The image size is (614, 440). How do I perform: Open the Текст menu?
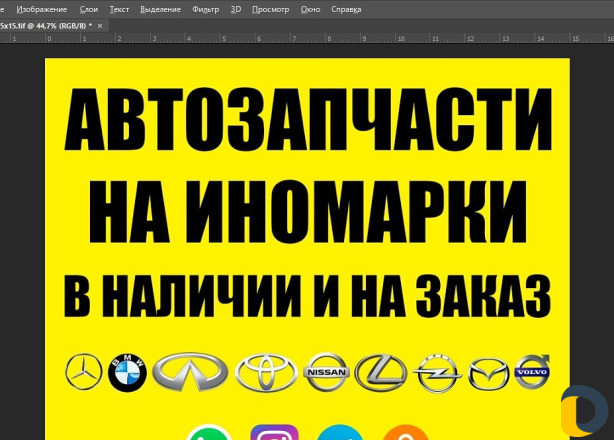pos(119,9)
